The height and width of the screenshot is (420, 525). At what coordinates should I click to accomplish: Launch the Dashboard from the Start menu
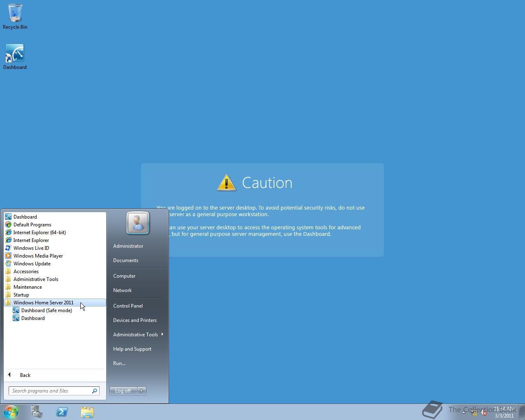(x=25, y=217)
